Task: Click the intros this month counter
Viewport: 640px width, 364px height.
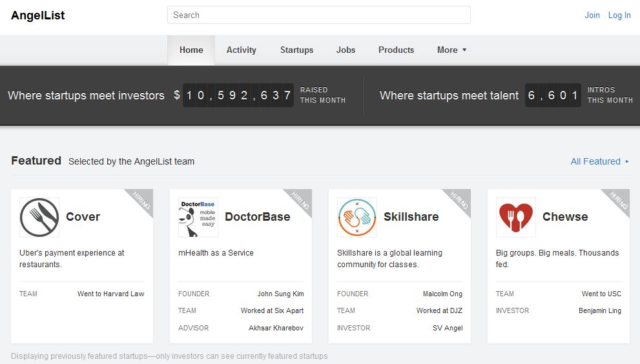Action: point(553,95)
